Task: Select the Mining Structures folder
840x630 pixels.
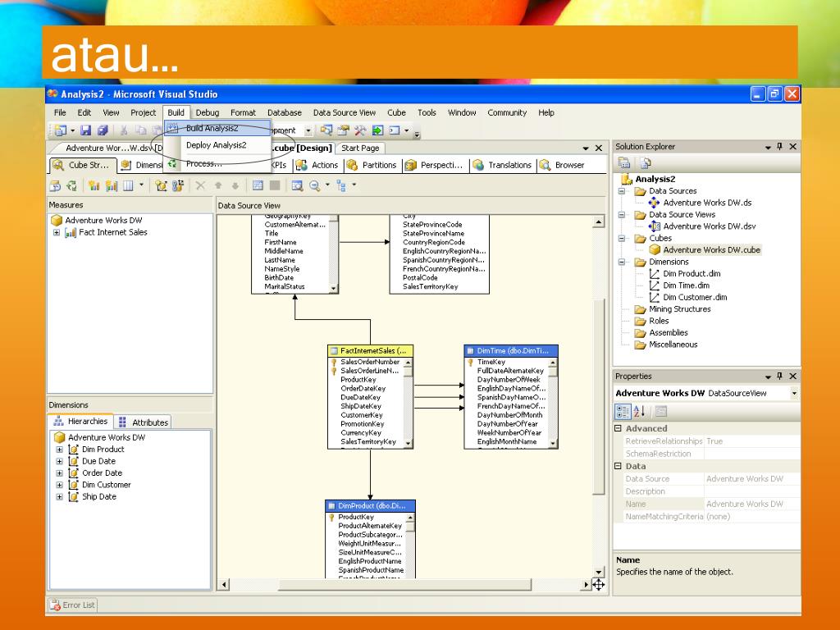Action: point(679,309)
